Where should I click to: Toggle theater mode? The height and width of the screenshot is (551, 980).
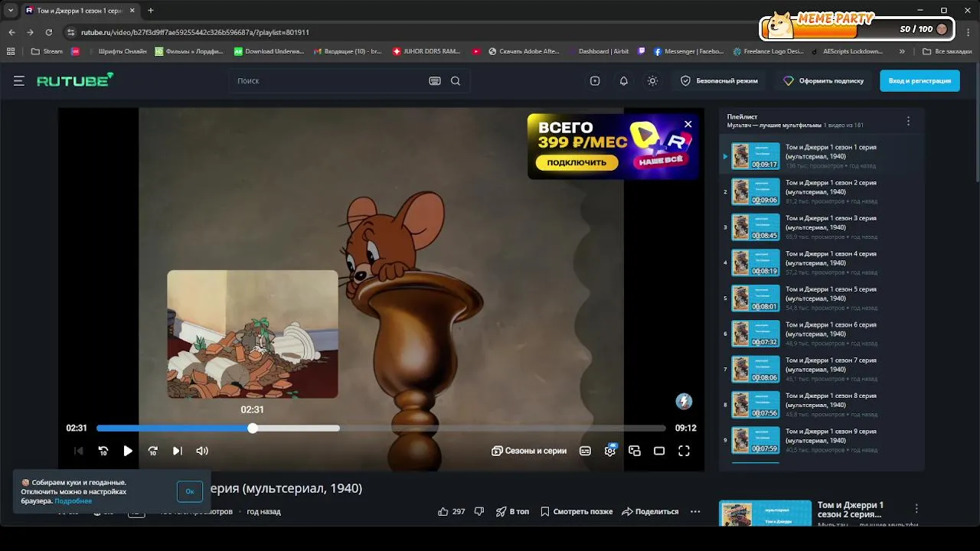[659, 451]
